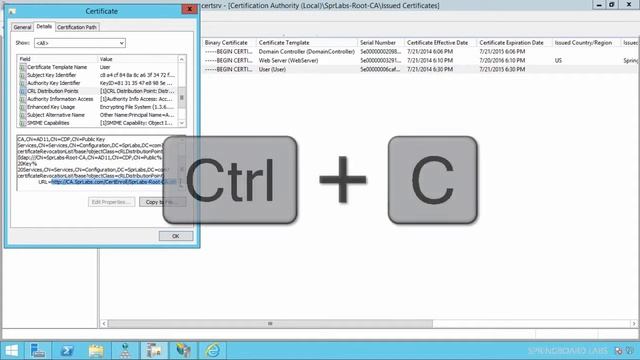Switch to the certsrv taskbar icon

click(154, 350)
